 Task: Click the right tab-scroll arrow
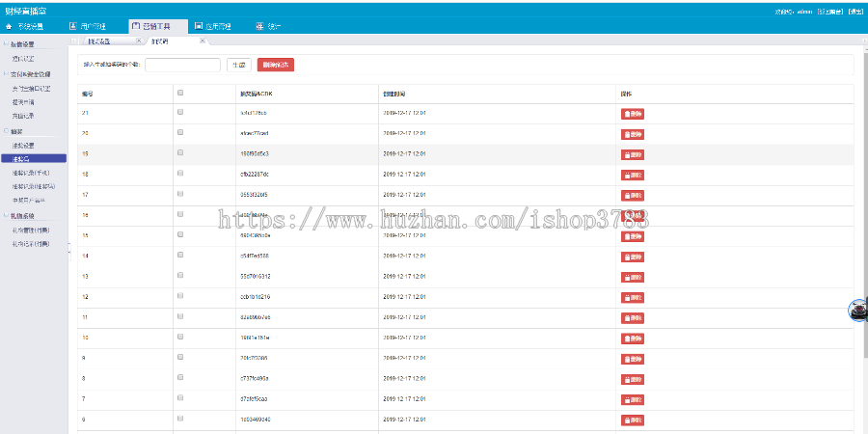point(865,41)
